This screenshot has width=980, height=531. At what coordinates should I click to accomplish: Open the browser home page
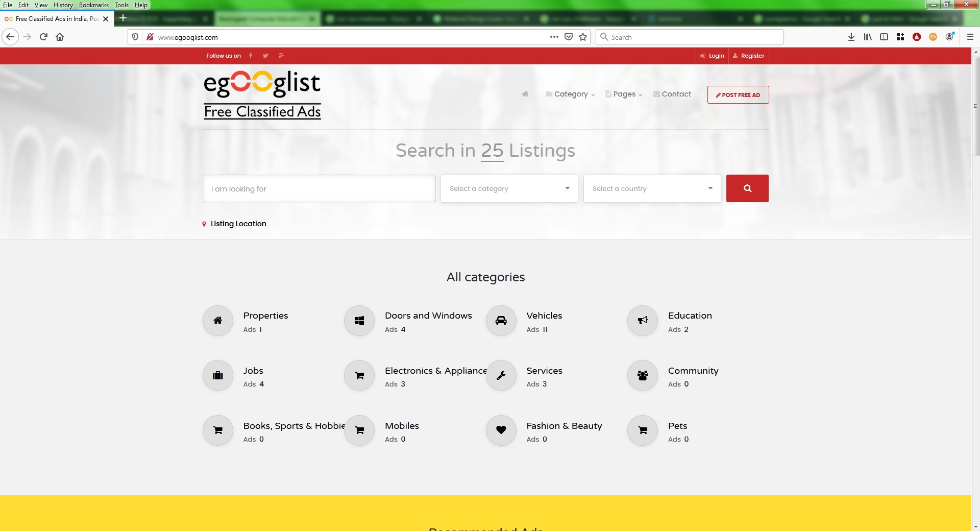point(60,37)
